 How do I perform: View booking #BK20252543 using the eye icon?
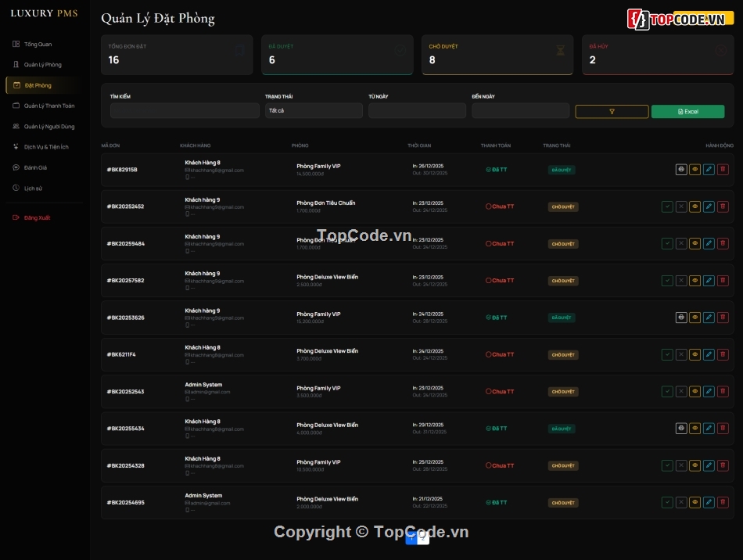pos(695,391)
